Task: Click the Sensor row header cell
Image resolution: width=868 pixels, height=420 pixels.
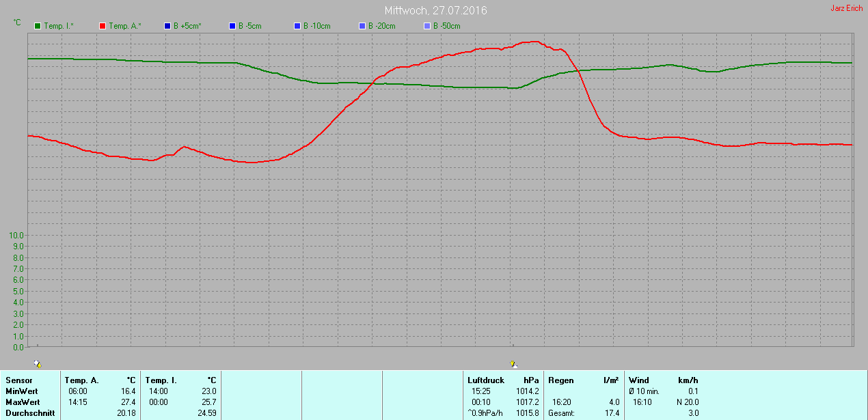Action: [x=18, y=380]
